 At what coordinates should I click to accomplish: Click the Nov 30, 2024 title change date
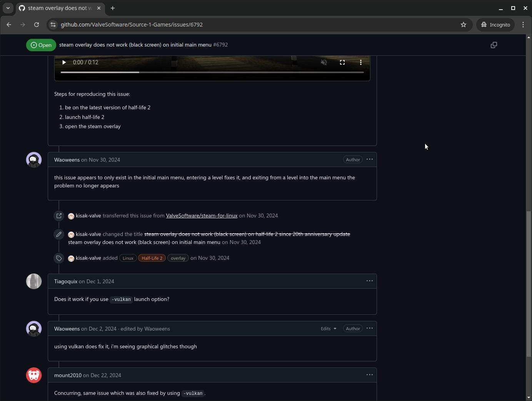[x=245, y=242]
